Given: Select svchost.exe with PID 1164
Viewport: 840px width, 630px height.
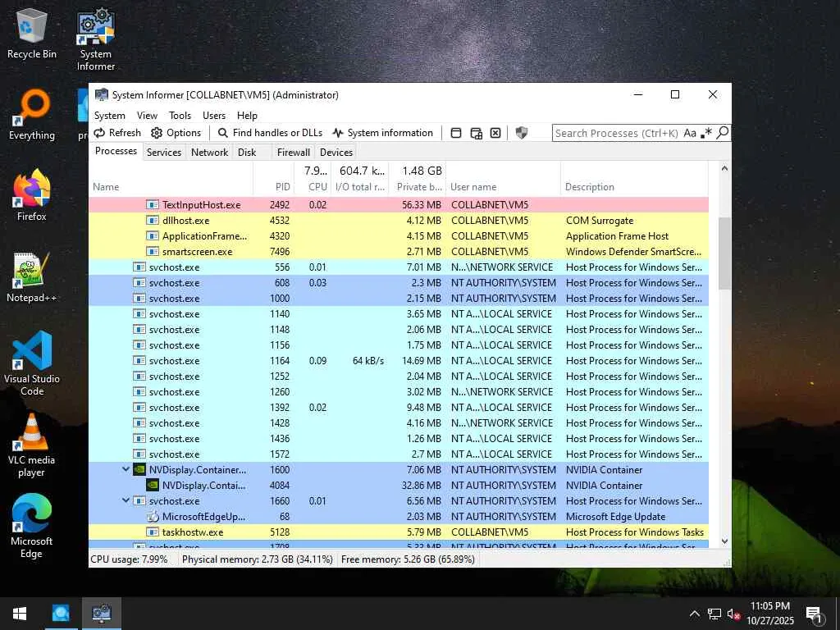Looking at the screenshot, I should tap(399, 361).
